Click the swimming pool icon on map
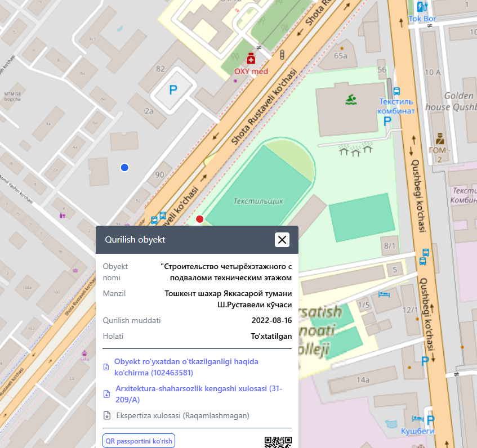 [x=351, y=100]
